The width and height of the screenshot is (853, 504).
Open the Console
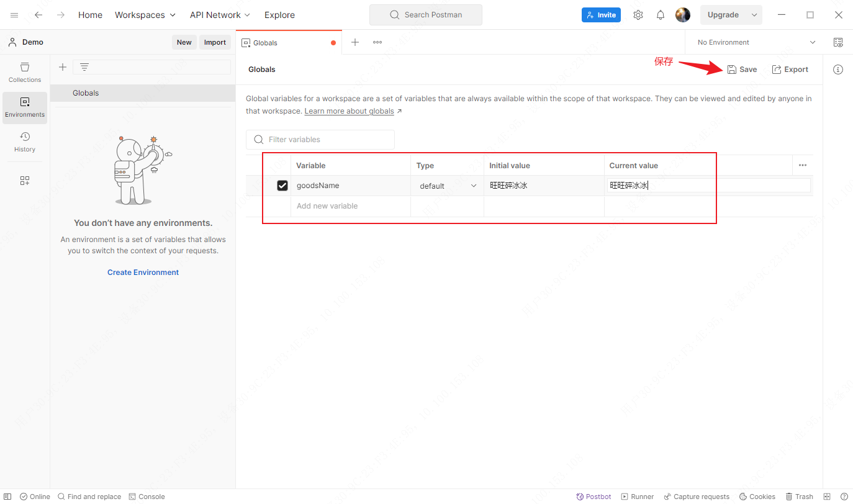click(147, 497)
